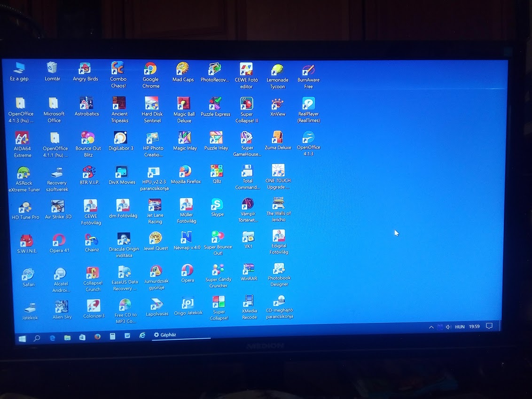Click the XMedia Recode shortcut
This screenshot has width=532, height=399.
pyautogui.click(x=249, y=307)
